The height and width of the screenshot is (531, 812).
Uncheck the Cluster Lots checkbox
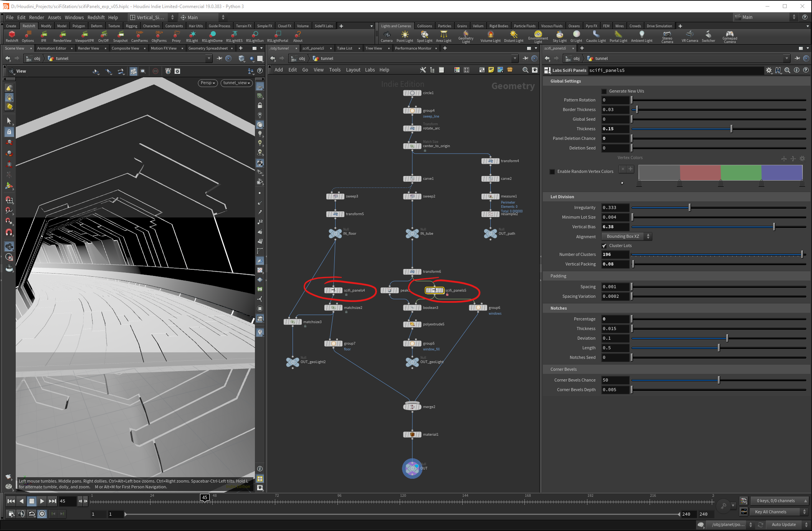(604, 246)
